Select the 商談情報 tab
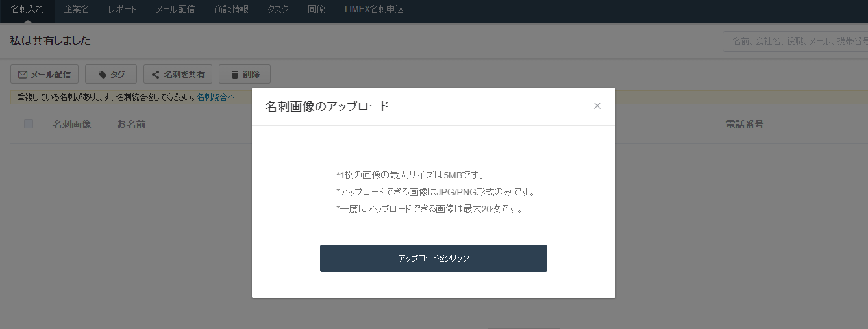Screen dimensions: 868x329 tap(231, 10)
